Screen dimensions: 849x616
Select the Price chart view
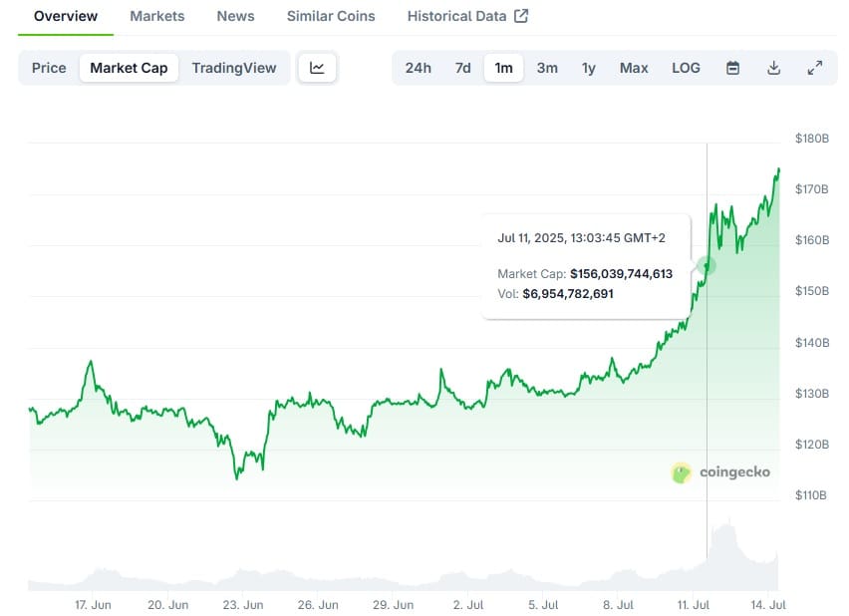[49, 68]
